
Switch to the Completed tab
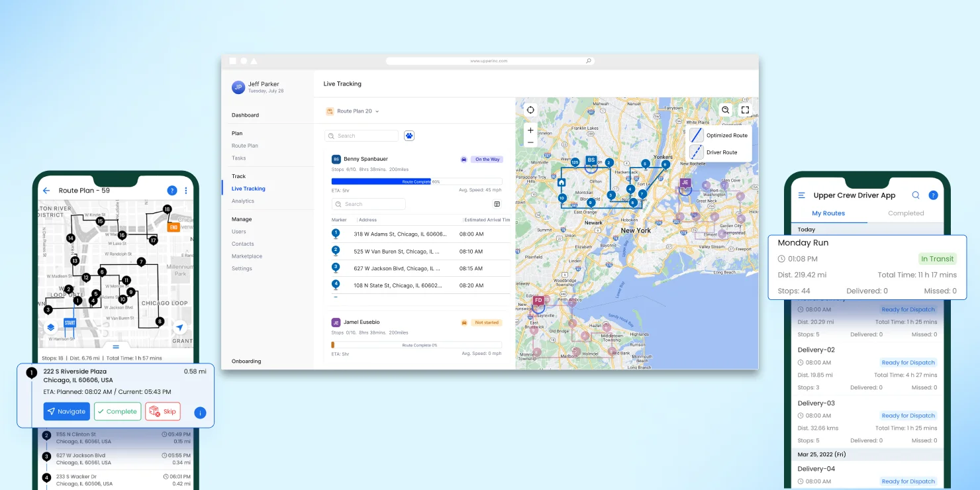click(x=905, y=213)
